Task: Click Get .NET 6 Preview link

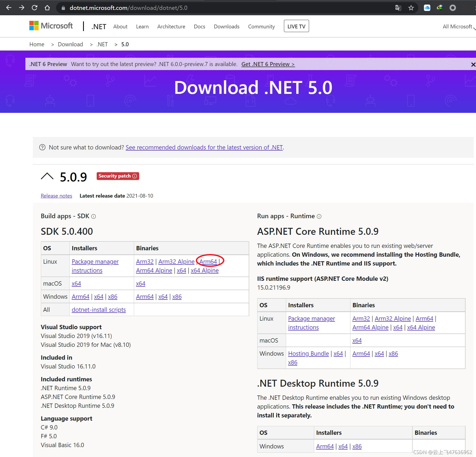Action: coord(268,64)
